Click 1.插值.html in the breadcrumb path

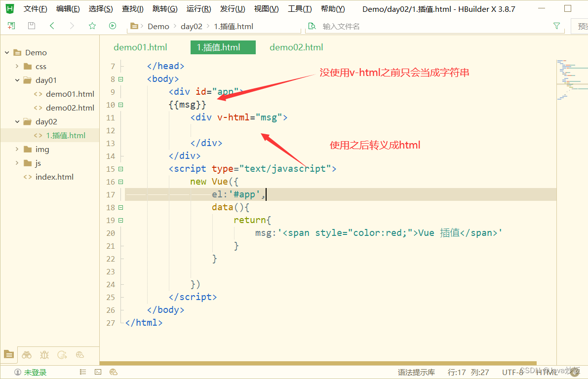coord(233,27)
